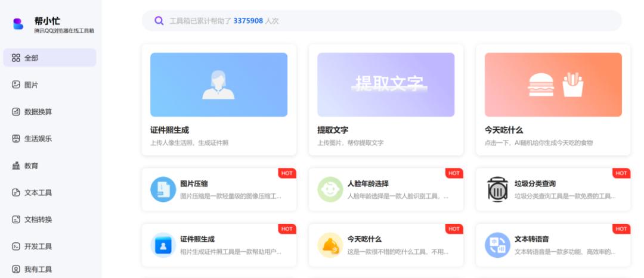Image resolution: width=644 pixels, height=278 pixels.
Task: Click the 生活娱乐 shop icon
Action: pyautogui.click(x=16, y=139)
